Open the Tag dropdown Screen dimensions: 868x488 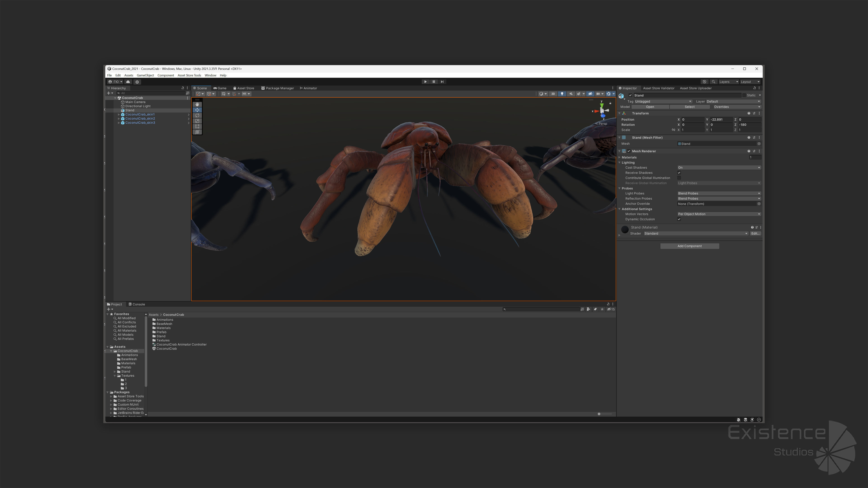[663, 101]
